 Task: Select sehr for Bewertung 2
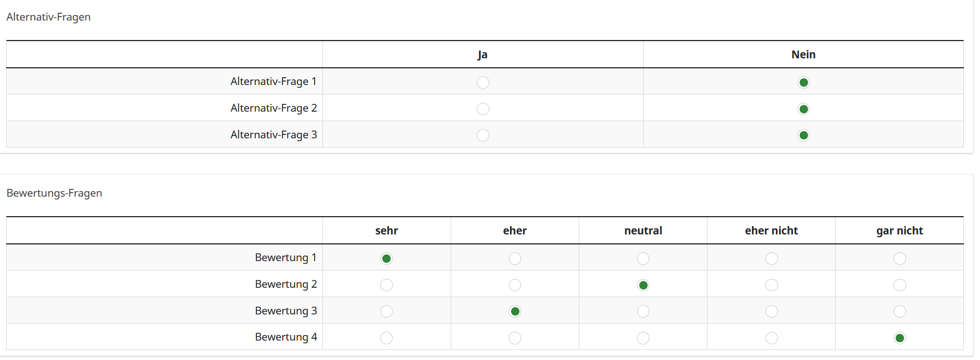[386, 285]
